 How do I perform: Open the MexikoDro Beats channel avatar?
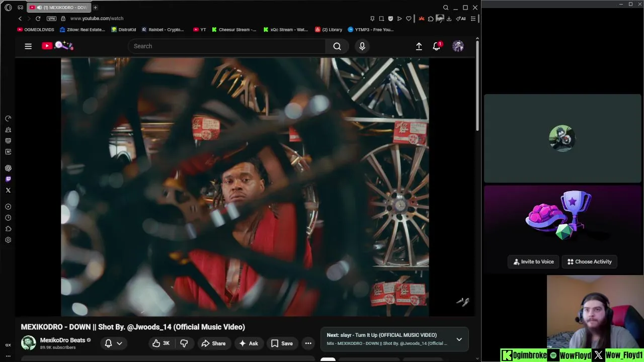pos(29,343)
